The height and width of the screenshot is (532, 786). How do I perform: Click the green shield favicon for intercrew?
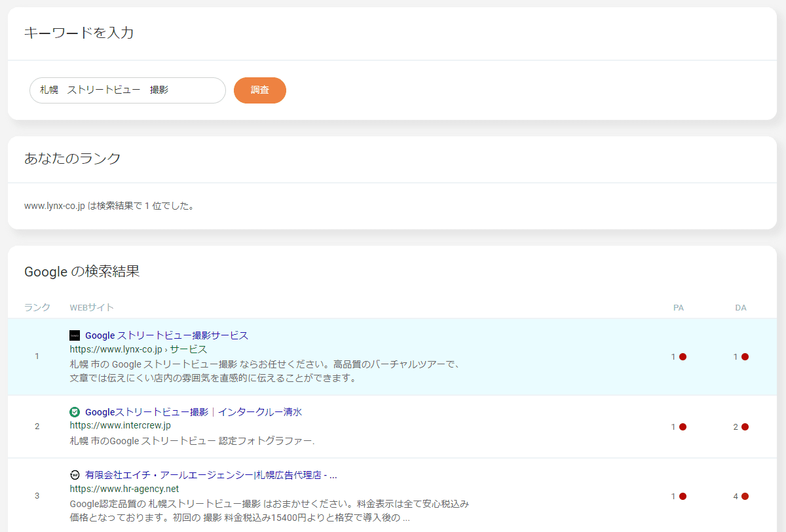pos(75,412)
